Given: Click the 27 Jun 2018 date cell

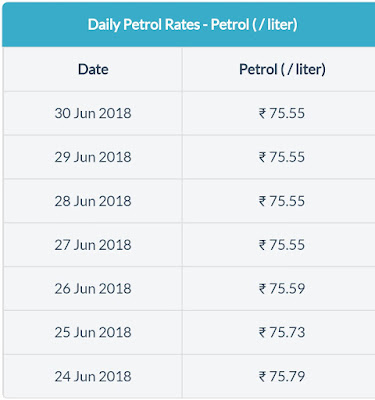Looking at the screenshot, I should click(x=93, y=245).
